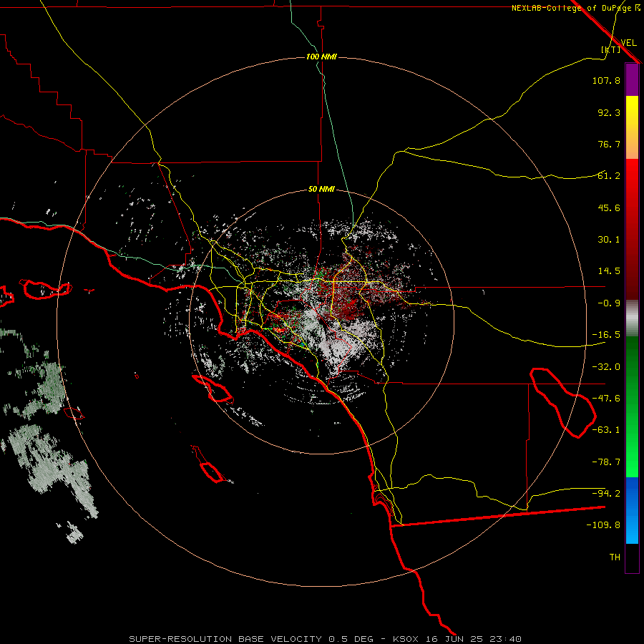Click the 107.8 velocity scale value
Screen dimensions: 644x644
coord(606,80)
